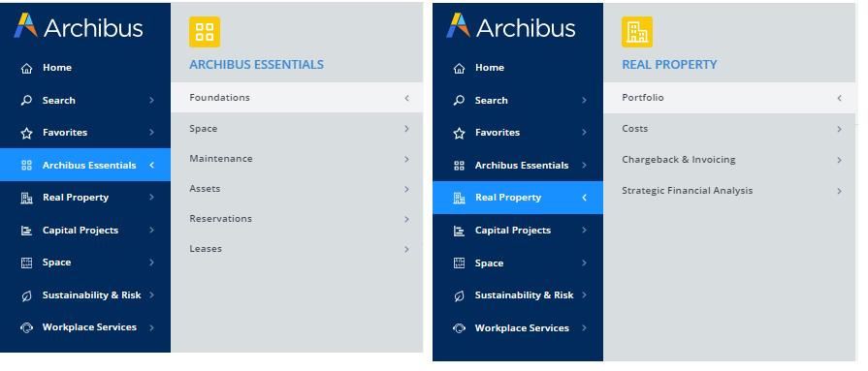Click the Home house icon in right Archibus panel

tap(459, 68)
